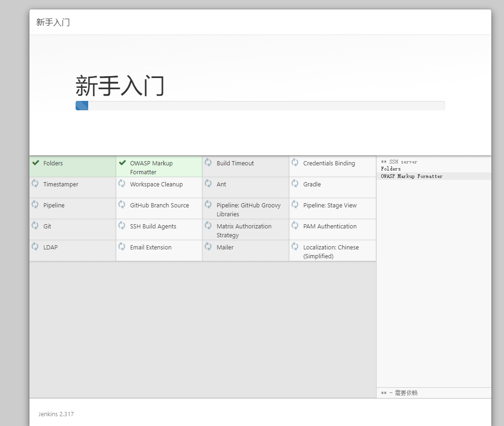Click the green checkmark next to Folders
The width and height of the screenshot is (504, 426).
35,163
